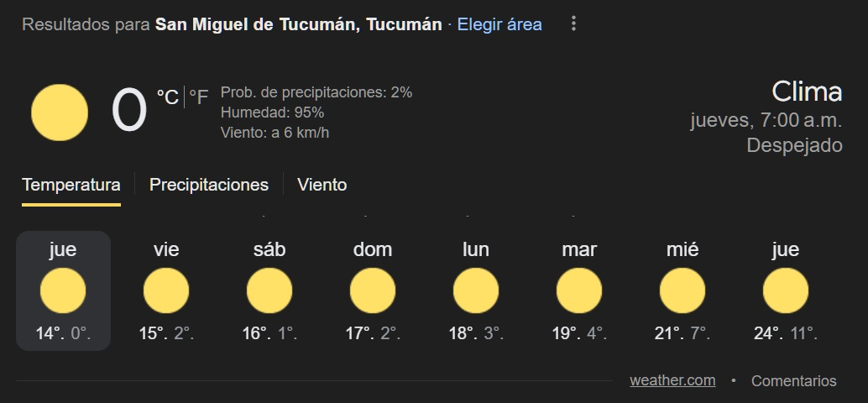868x403 pixels.
Task: Click the sun icon for Tuesday (mar)
Action: (x=579, y=291)
